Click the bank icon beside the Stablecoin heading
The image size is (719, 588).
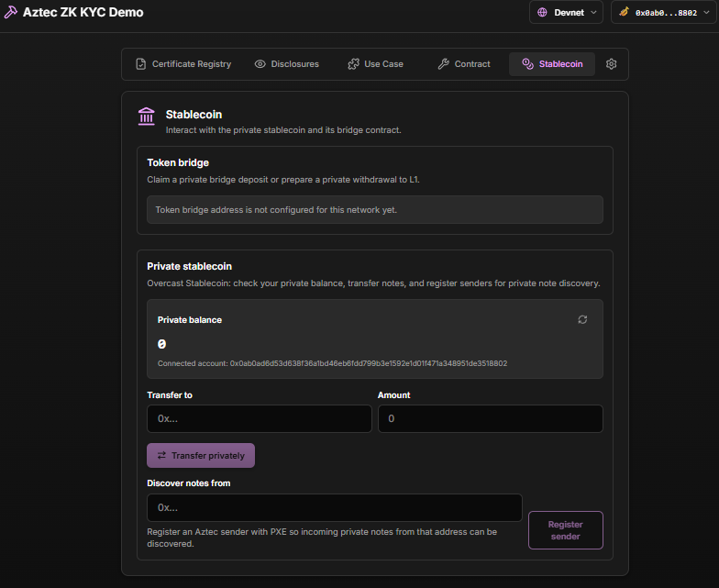[x=147, y=116]
